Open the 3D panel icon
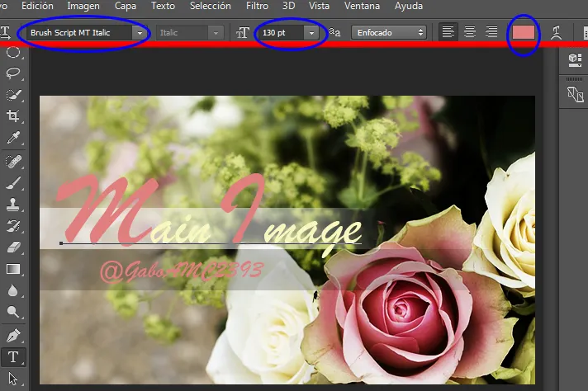 point(575,60)
